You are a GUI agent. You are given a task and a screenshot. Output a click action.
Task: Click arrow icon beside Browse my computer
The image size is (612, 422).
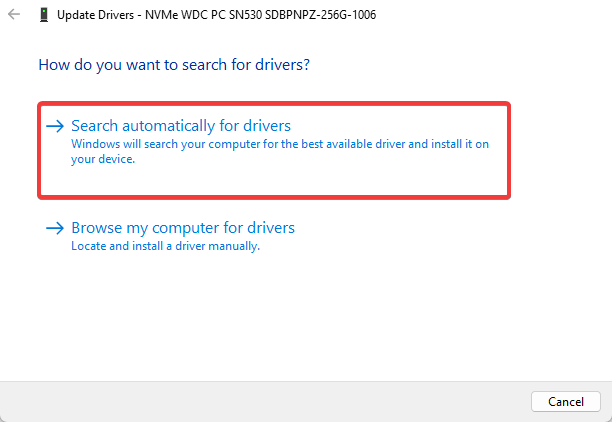(55, 228)
